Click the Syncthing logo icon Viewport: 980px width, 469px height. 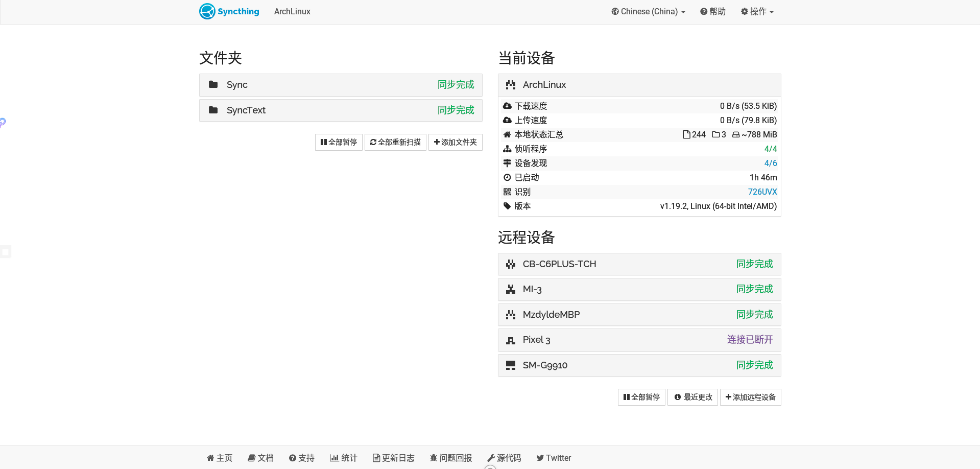pos(207,11)
